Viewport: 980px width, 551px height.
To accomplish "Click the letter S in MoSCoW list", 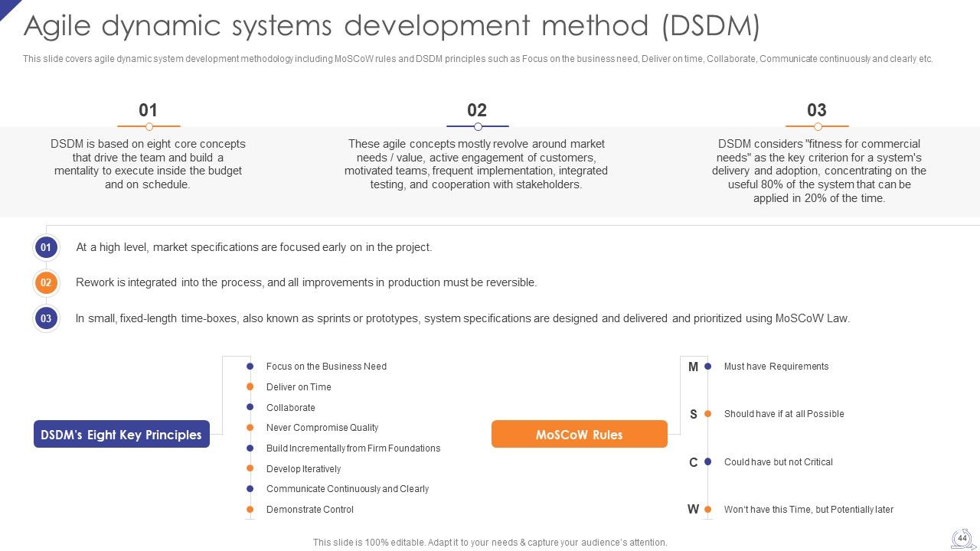I will point(694,414).
